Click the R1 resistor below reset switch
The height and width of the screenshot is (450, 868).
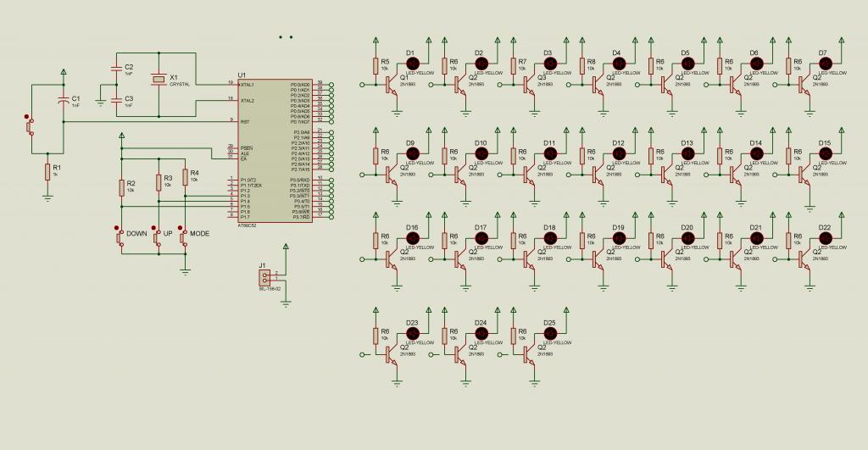tap(47, 171)
